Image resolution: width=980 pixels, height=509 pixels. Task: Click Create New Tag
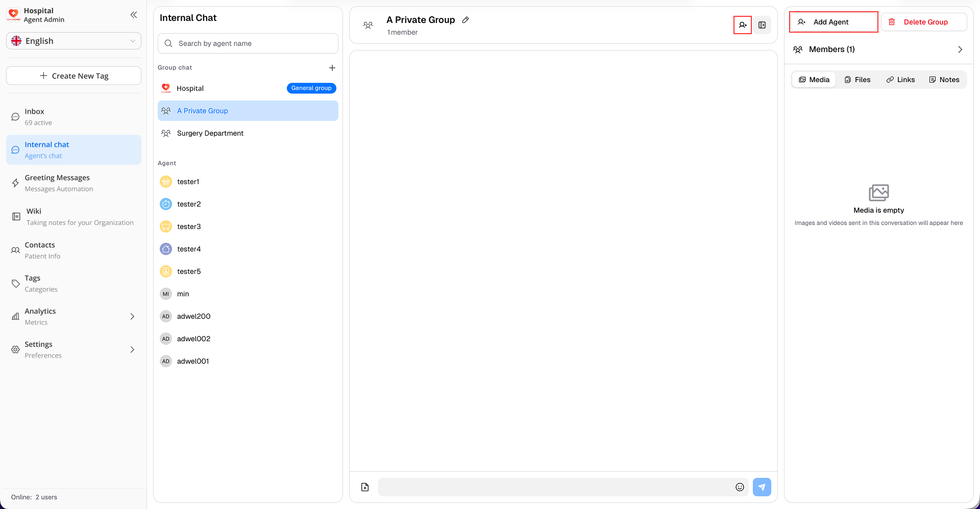73,75
